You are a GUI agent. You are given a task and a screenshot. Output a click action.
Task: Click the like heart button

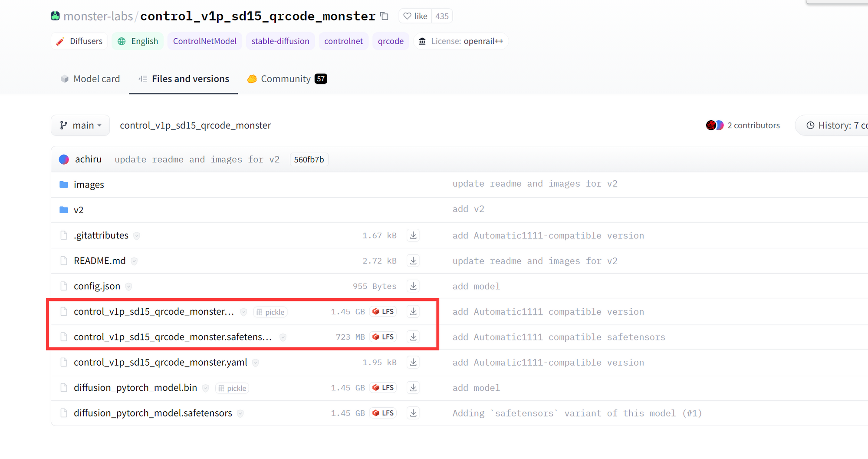coord(415,16)
